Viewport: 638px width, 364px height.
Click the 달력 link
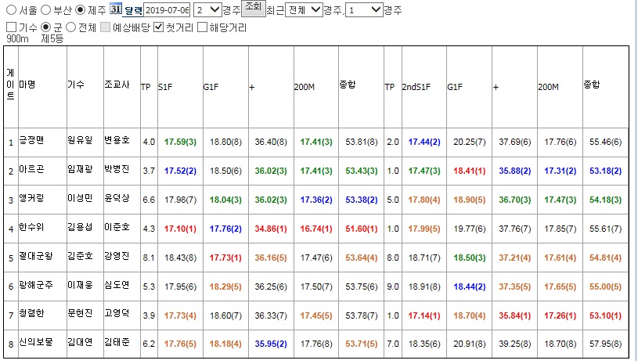pyautogui.click(x=133, y=11)
